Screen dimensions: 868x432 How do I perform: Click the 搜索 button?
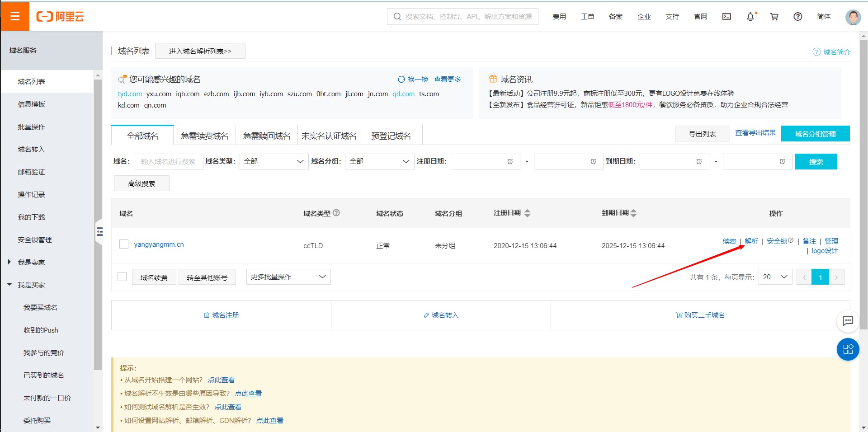coord(816,162)
